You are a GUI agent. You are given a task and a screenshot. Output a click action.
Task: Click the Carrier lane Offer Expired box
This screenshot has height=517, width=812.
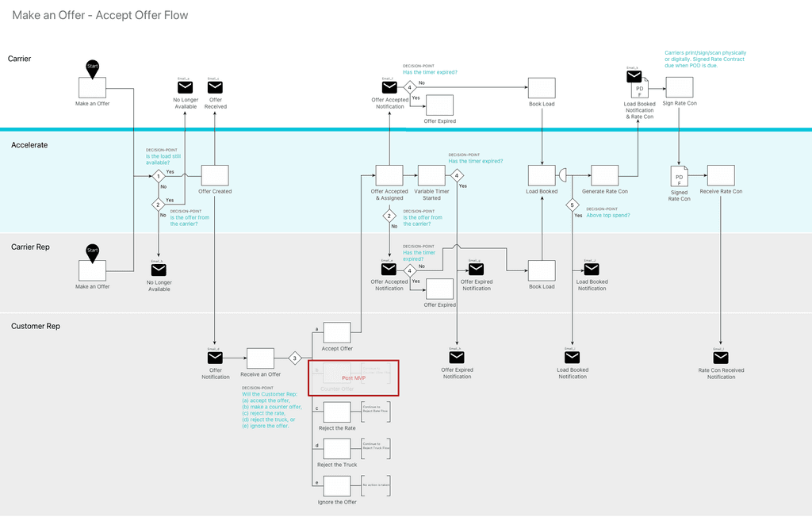pyautogui.click(x=439, y=105)
